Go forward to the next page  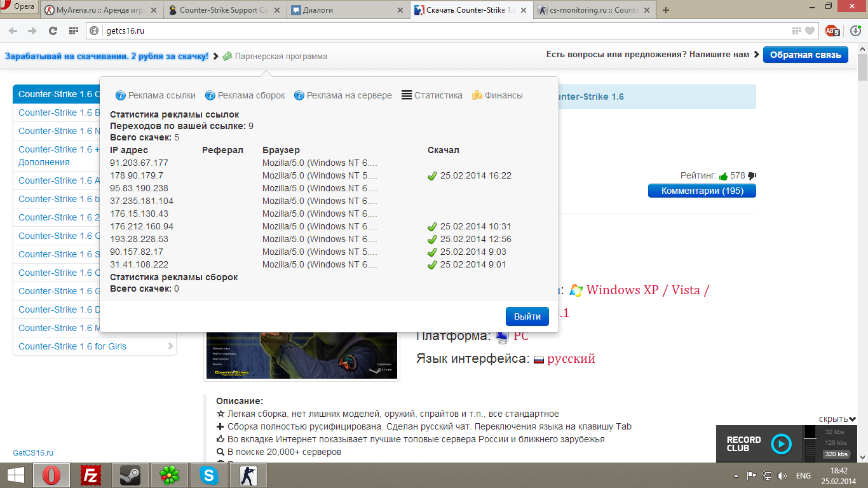[x=32, y=30]
